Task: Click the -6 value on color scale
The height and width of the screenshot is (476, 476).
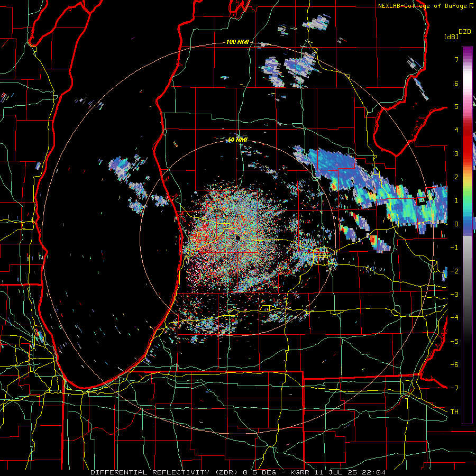Action: (454, 365)
